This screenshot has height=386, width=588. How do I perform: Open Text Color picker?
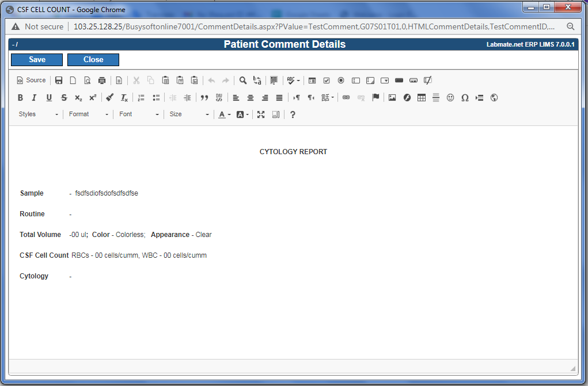click(x=225, y=114)
